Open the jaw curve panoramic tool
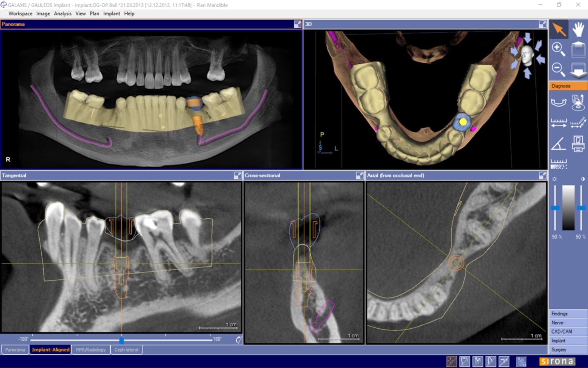The image size is (588, 368). click(558, 102)
